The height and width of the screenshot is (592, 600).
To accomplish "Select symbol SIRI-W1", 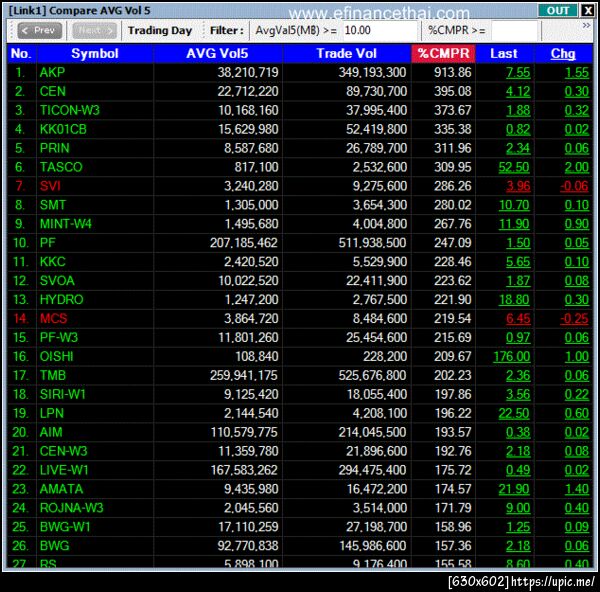I will point(63,394).
